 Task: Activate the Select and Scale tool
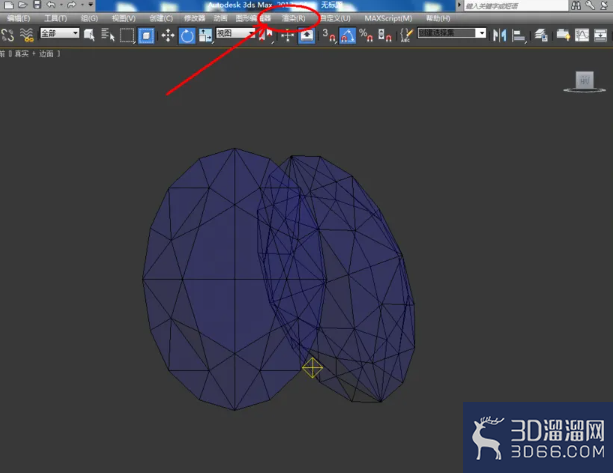click(205, 36)
